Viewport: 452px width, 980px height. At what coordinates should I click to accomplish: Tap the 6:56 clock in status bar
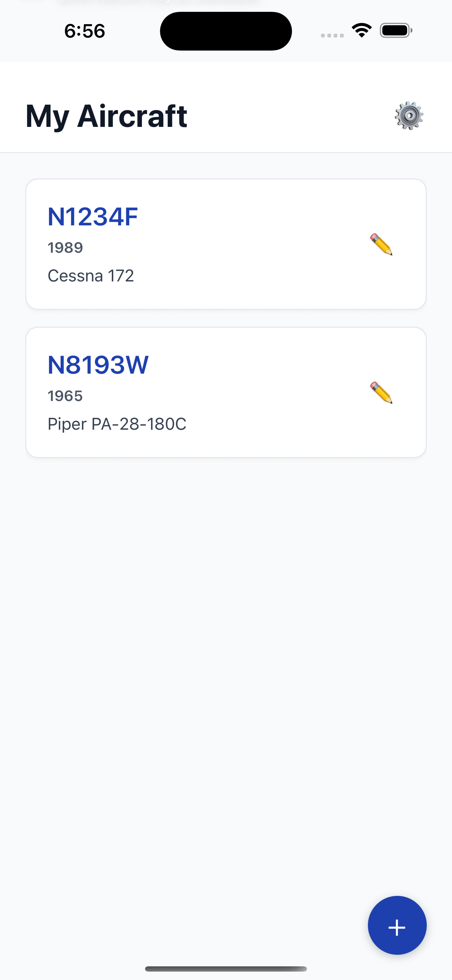[x=84, y=31]
